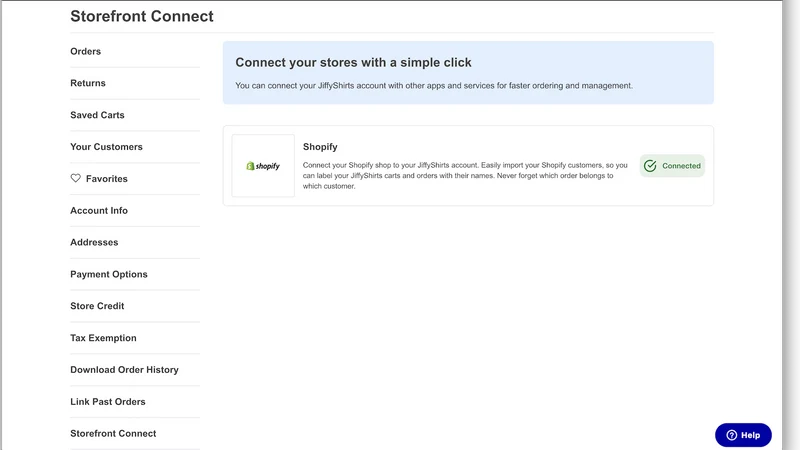Open Saved Carts
800x450 pixels.
coord(97,115)
